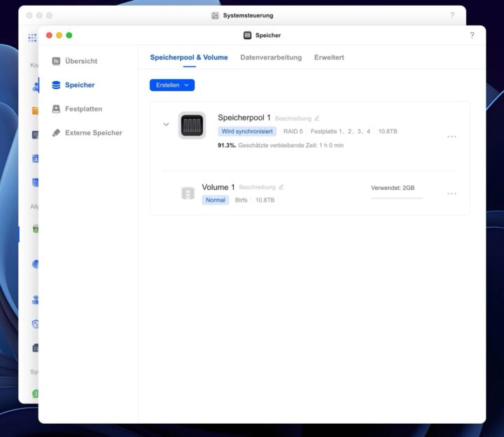Screen dimensions: 504x437
Task: Collapse the Speicherpool 1 chevron
Action: click(x=166, y=125)
